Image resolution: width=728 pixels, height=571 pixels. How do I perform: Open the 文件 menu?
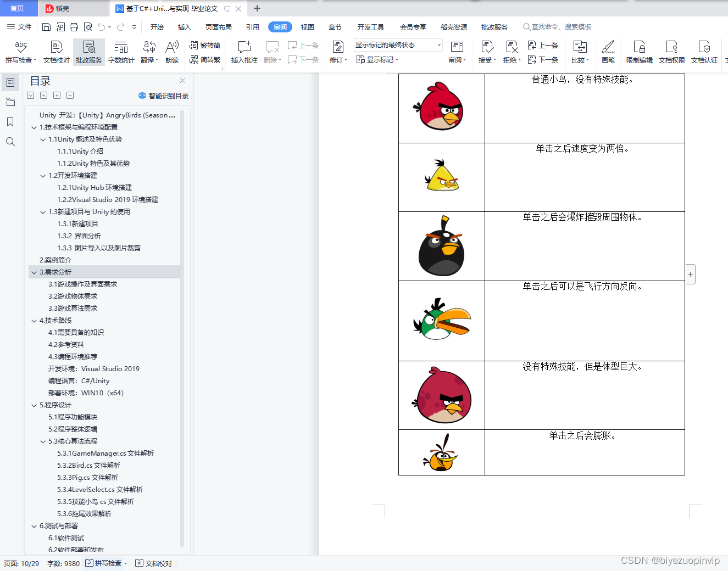[x=19, y=27]
